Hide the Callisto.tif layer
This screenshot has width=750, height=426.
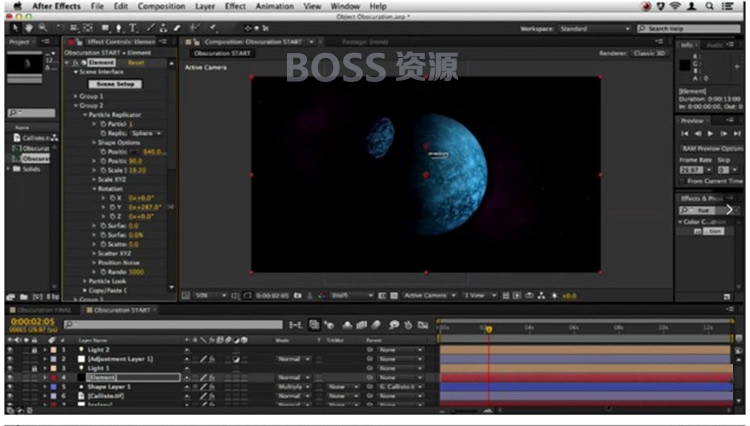(x=10, y=396)
